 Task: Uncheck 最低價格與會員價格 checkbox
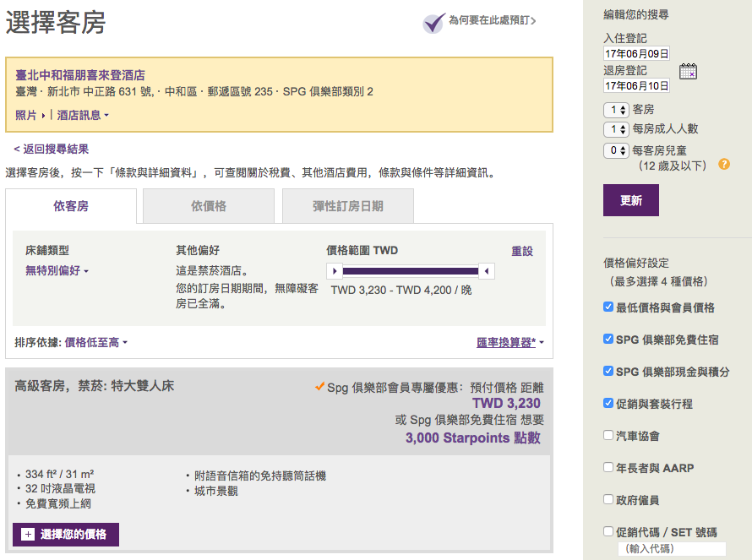(608, 307)
